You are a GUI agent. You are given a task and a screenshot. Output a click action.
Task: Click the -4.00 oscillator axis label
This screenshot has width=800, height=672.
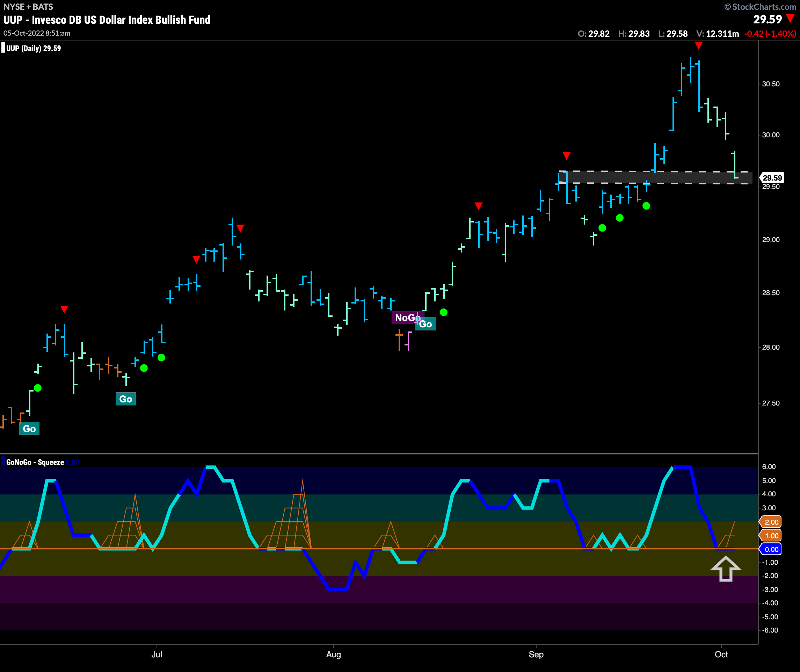coord(770,603)
